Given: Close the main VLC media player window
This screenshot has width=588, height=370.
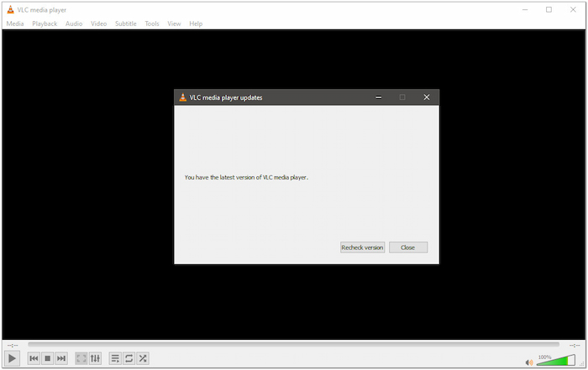Looking at the screenshot, I should pos(573,10).
